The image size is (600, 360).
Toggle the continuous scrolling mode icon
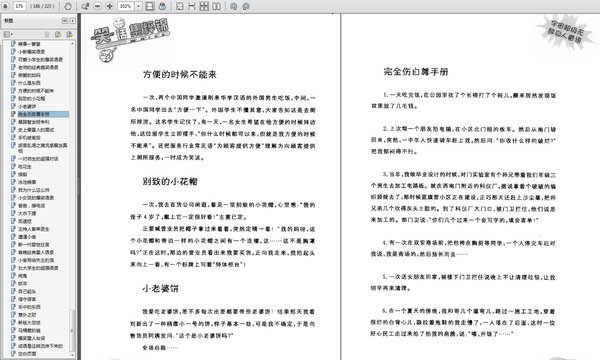click(150, 6)
